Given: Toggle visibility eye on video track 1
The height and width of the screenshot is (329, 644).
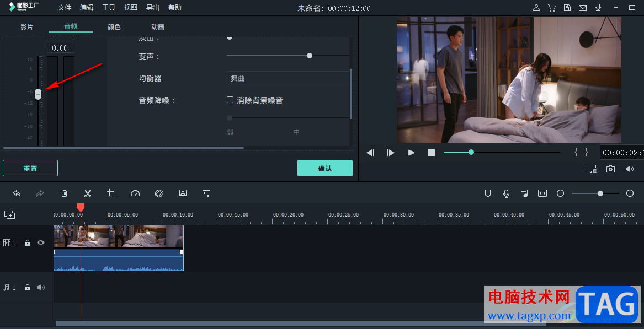Looking at the screenshot, I should [41, 242].
